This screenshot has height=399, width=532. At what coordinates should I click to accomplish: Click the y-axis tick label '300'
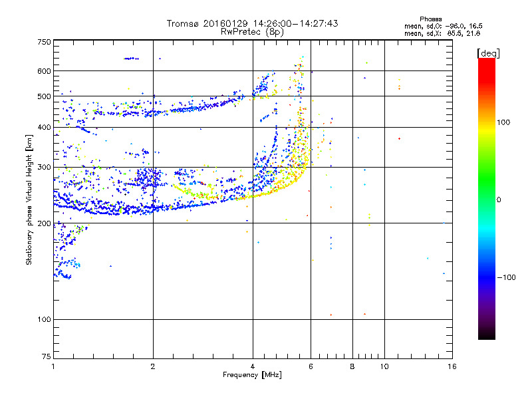click(x=44, y=168)
